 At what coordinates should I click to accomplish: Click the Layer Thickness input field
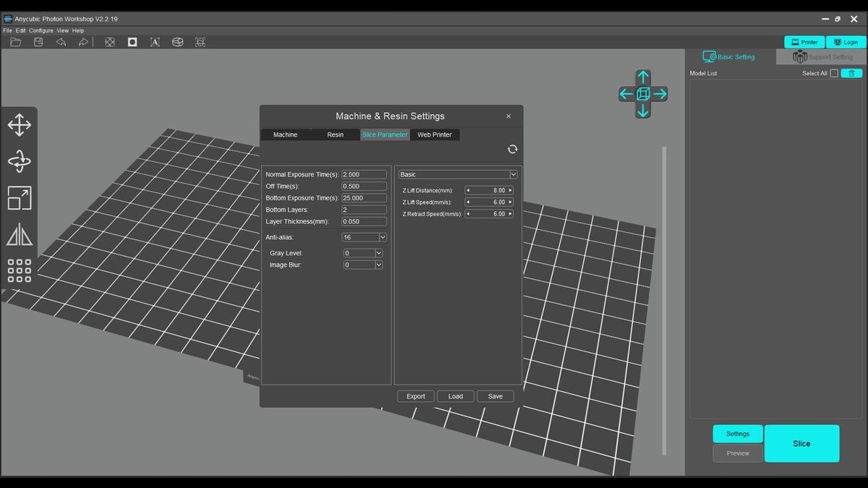click(x=364, y=221)
